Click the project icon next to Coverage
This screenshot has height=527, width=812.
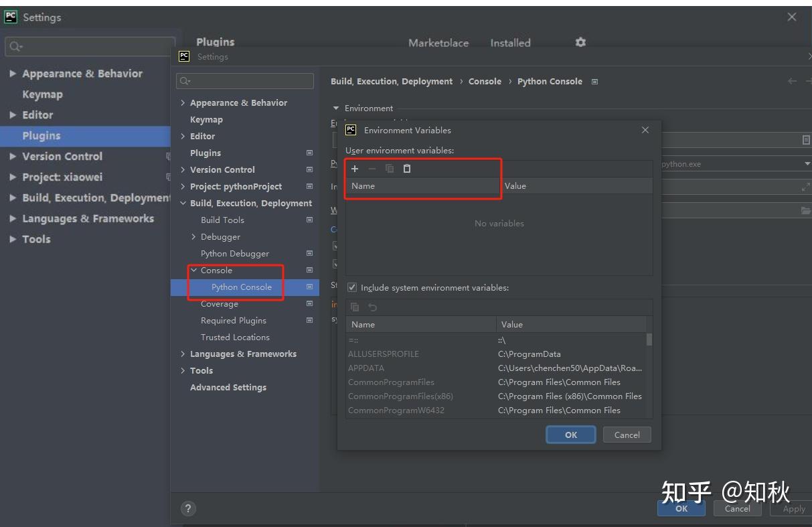pos(309,304)
